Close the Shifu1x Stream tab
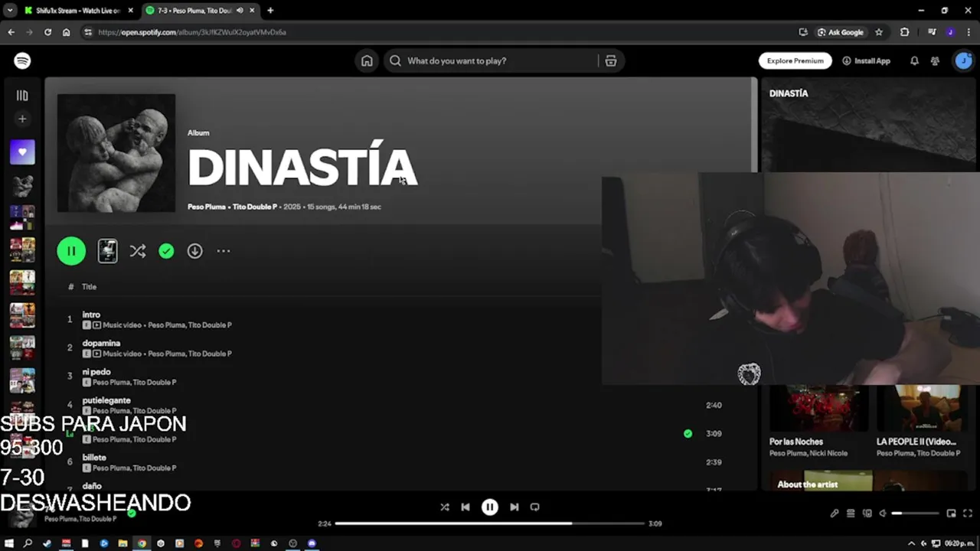This screenshot has width=980, height=551. (x=130, y=11)
